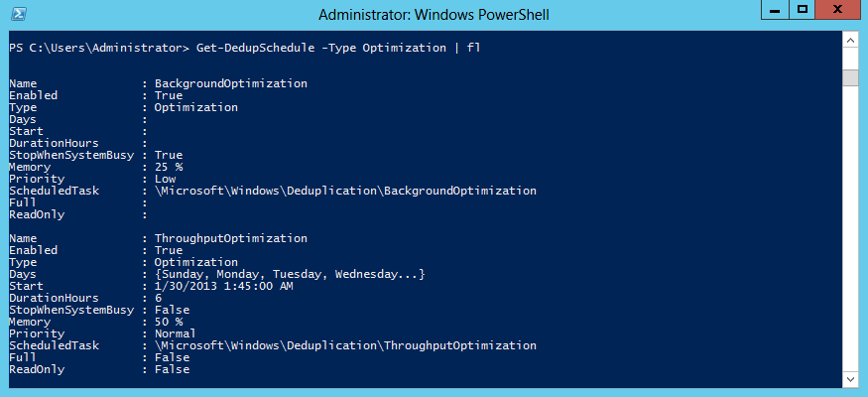Image resolution: width=868 pixels, height=397 pixels.
Task: Open the PowerShell system menu icon
Action: coord(18,14)
